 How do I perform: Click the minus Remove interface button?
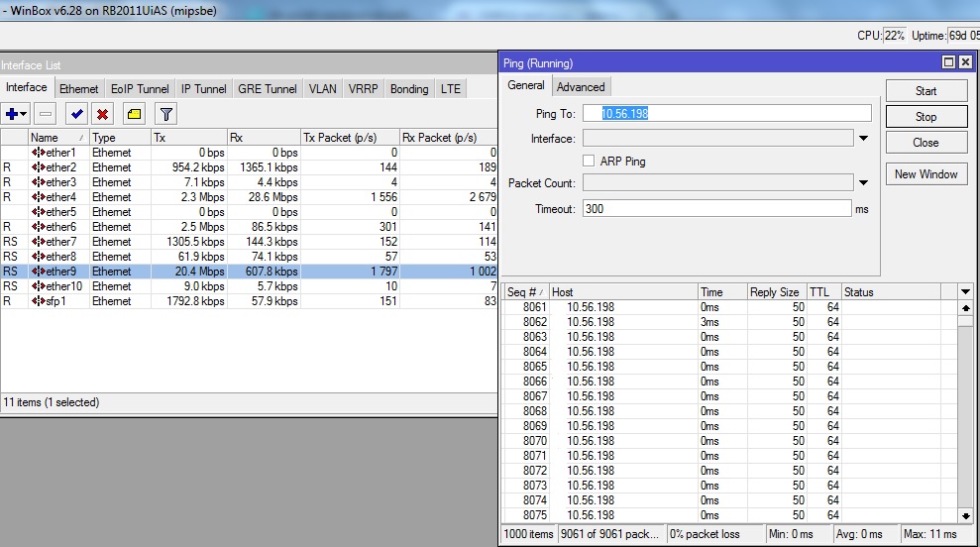(x=46, y=114)
